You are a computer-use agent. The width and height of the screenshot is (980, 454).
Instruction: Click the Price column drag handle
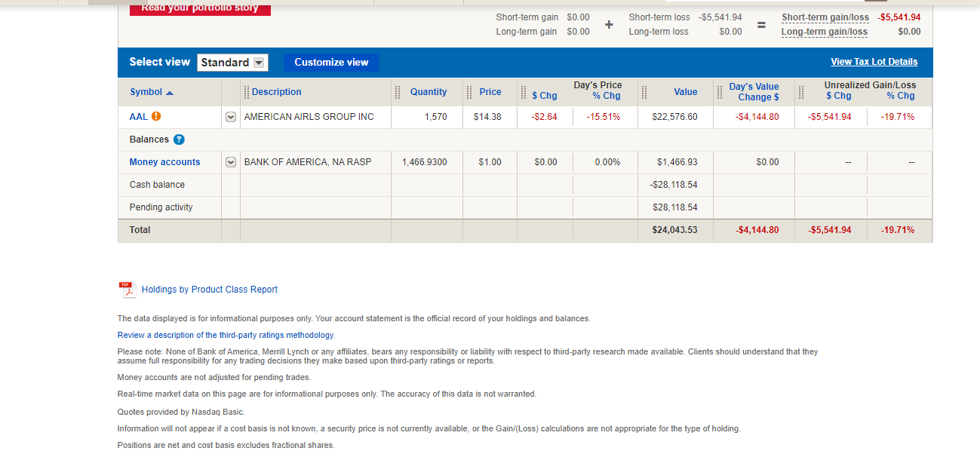coord(469,92)
